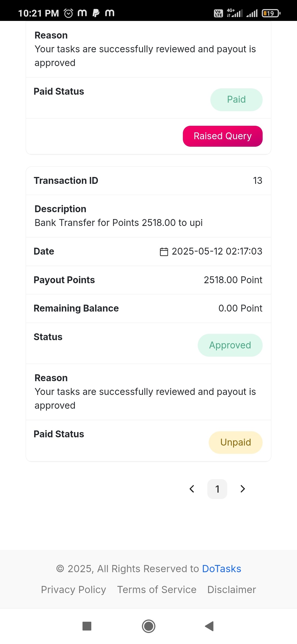Image resolution: width=297 pixels, height=644 pixels.
Task: Tap the green Paid status badge
Action: click(237, 100)
